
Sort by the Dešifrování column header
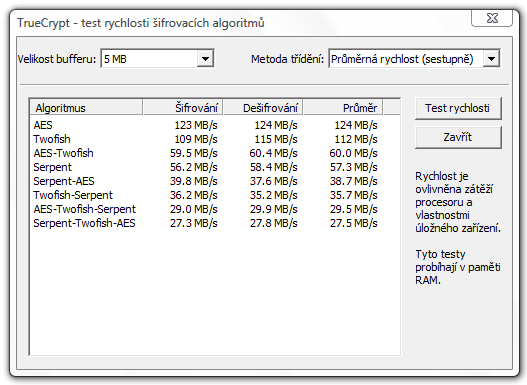pyautogui.click(x=263, y=108)
